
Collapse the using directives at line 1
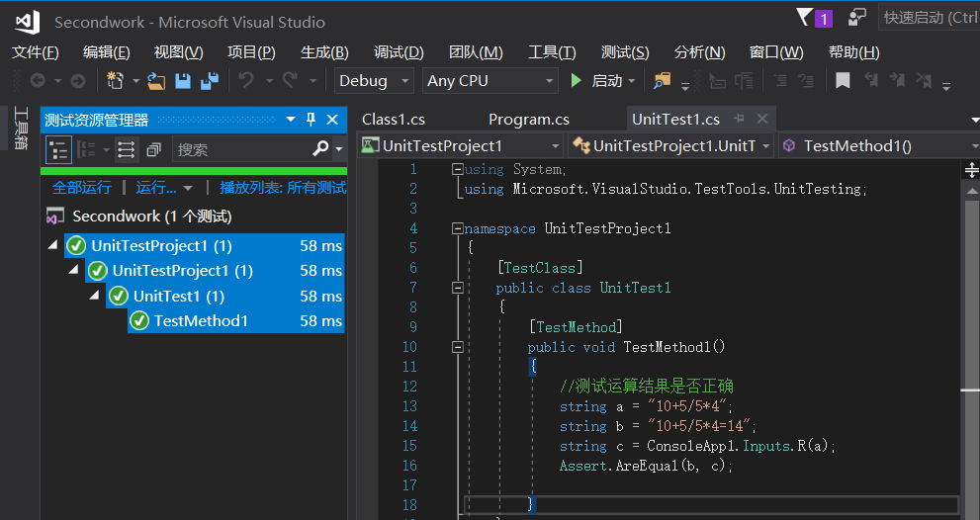point(458,169)
